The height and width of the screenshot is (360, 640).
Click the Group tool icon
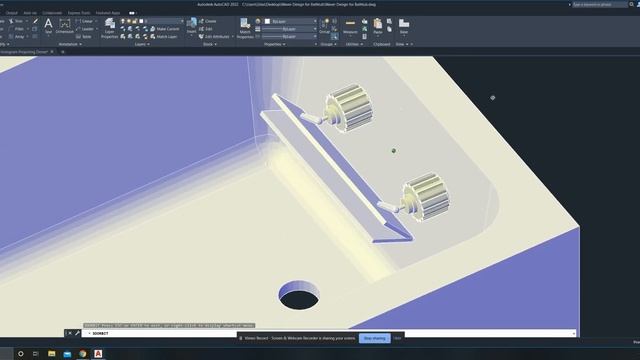tap(325, 26)
